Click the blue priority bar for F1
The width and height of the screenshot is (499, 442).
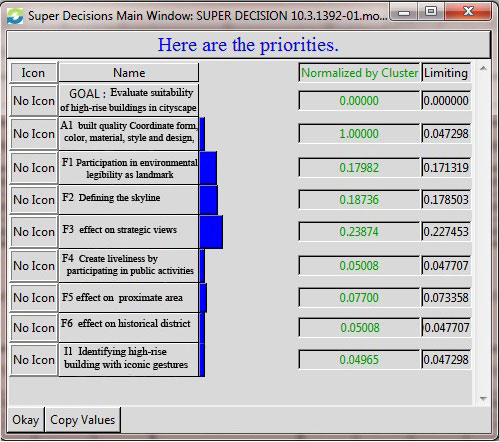pyautogui.click(x=208, y=168)
